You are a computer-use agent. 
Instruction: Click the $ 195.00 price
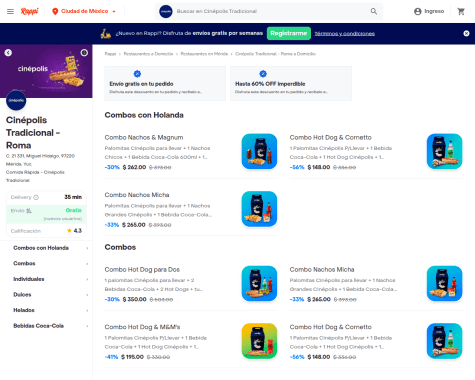[132, 357]
